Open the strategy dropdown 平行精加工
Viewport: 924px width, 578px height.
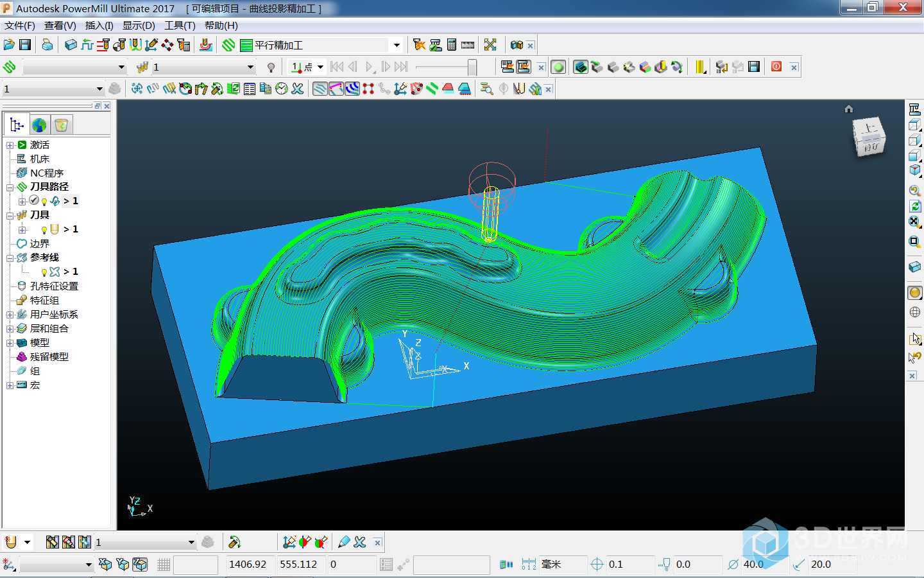pos(397,45)
